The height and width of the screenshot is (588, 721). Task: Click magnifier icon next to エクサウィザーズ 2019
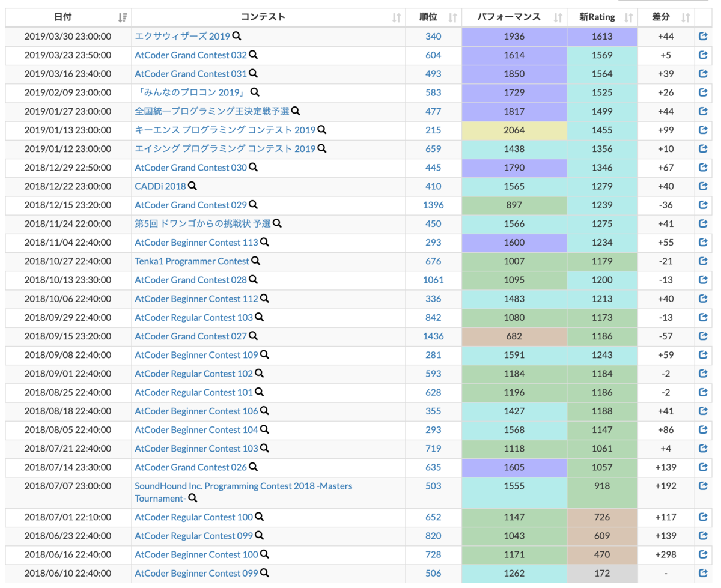237,36
